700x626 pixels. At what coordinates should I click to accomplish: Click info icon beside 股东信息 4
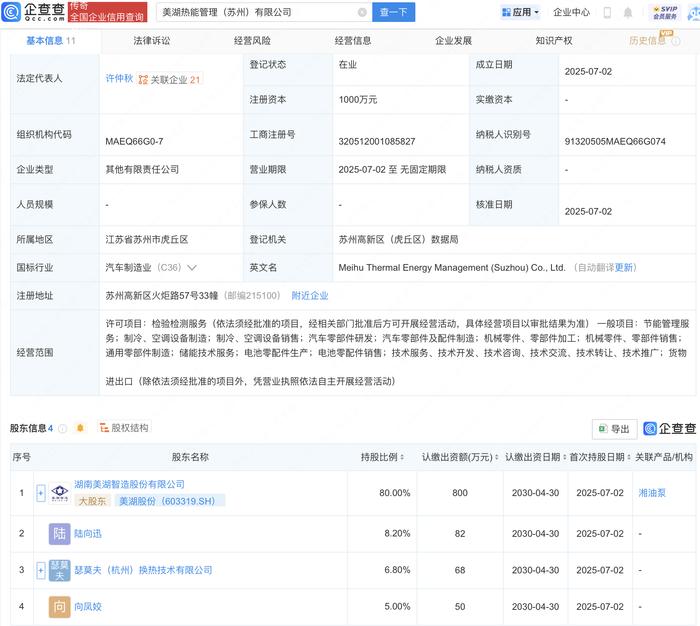coord(62,428)
